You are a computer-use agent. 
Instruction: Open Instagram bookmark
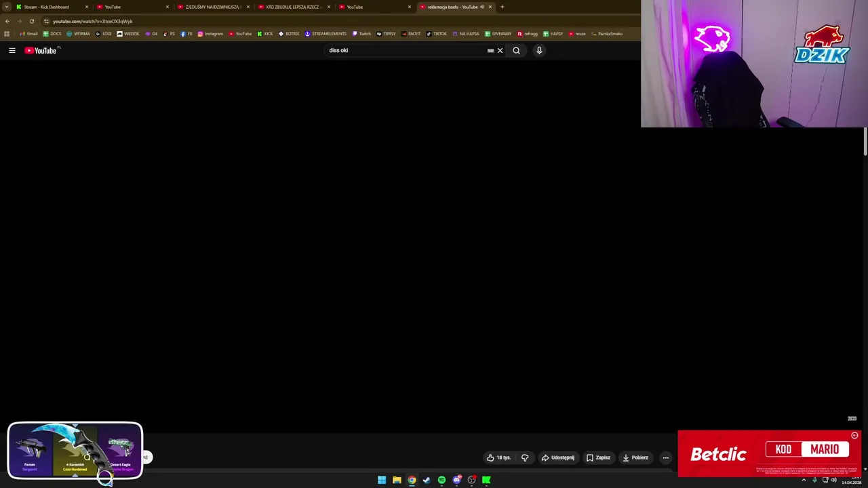(210, 34)
